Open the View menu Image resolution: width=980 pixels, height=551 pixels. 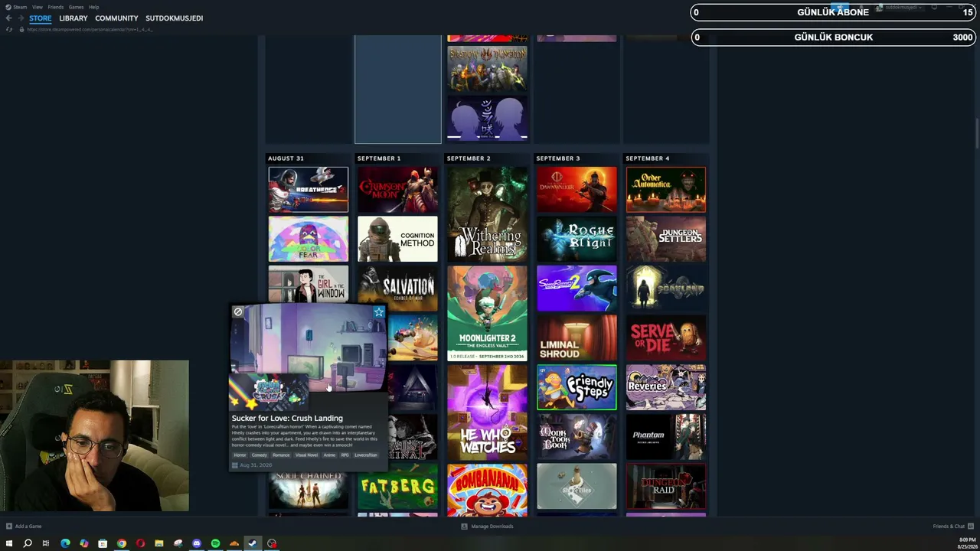pos(38,7)
